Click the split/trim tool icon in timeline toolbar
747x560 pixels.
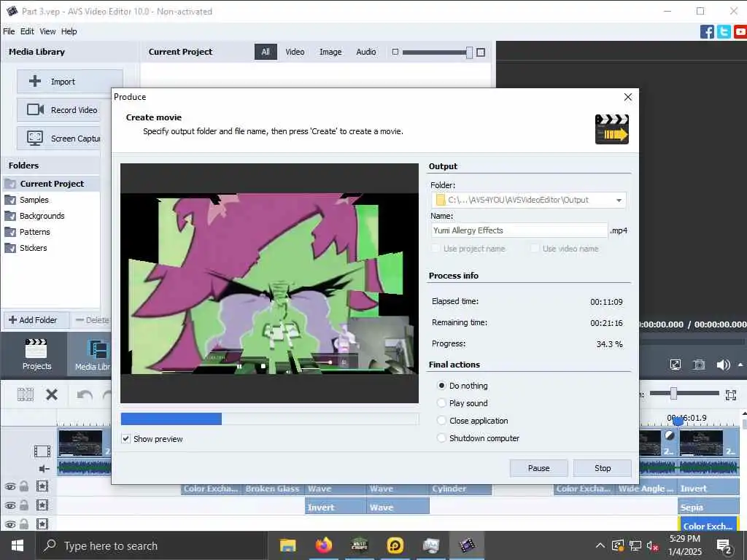tap(26, 394)
